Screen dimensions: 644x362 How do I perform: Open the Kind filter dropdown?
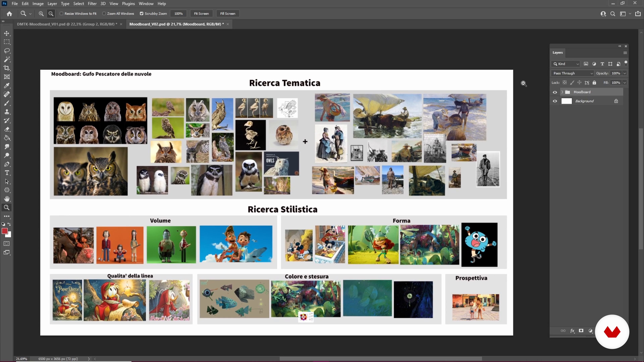click(x=565, y=64)
